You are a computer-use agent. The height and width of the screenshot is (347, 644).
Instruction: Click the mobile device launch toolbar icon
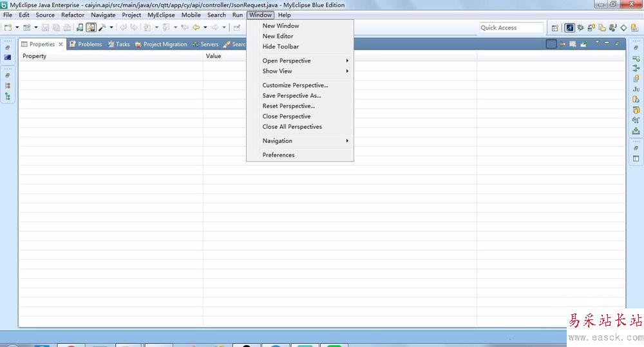tap(80, 28)
